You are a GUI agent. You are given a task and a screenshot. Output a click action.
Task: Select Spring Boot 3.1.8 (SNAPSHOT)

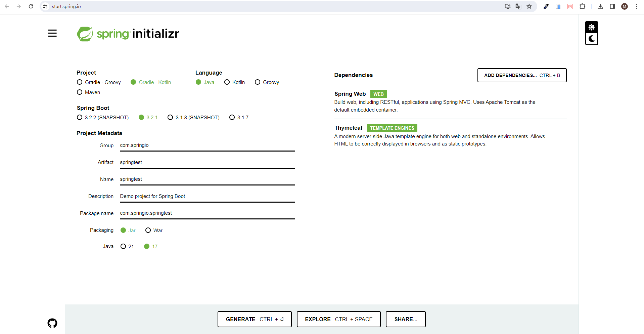pos(194,118)
